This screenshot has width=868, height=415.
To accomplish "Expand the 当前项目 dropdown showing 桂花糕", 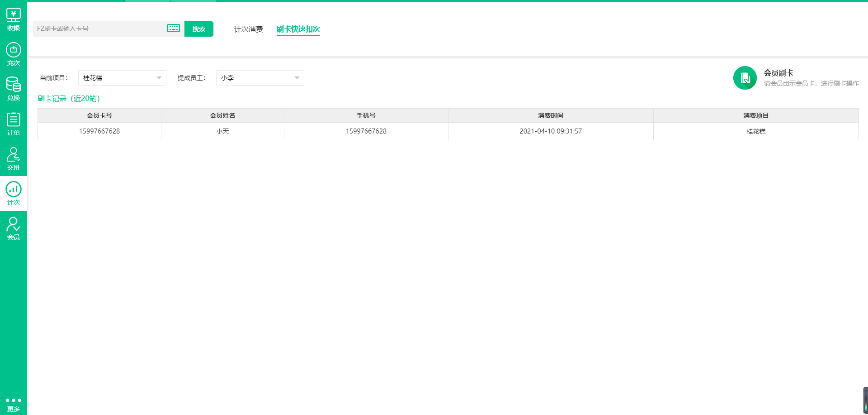I will (x=122, y=78).
